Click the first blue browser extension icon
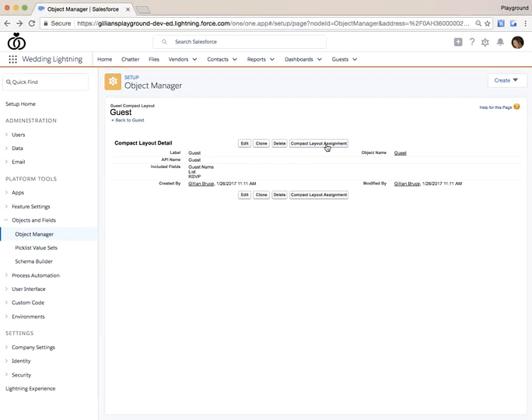This screenshot has height=420, width=532. (501, 23)
